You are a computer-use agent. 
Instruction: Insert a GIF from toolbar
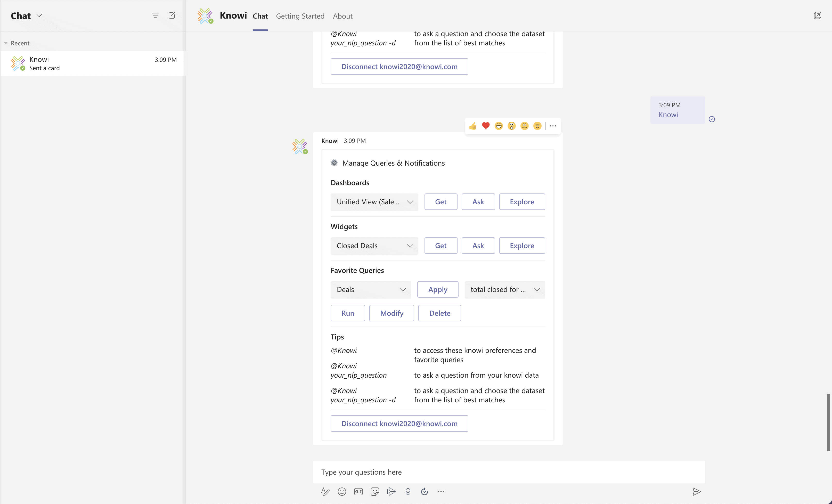click(x=358, y=492)
